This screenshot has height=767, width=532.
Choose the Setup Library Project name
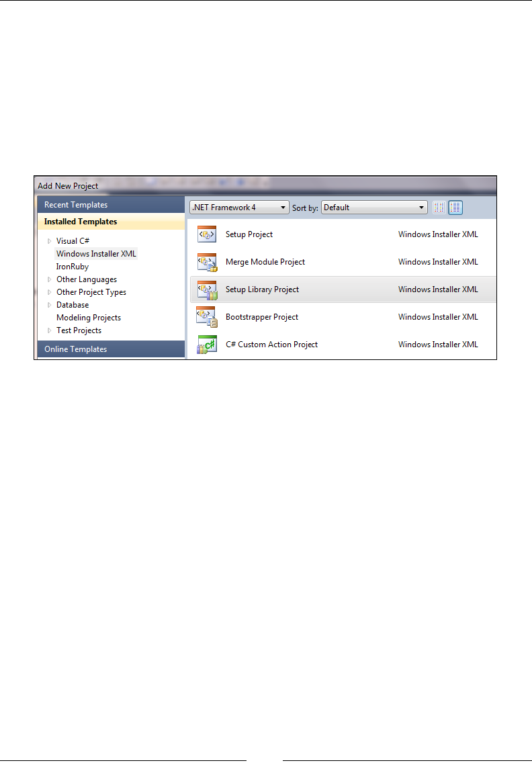coord(263,289)
